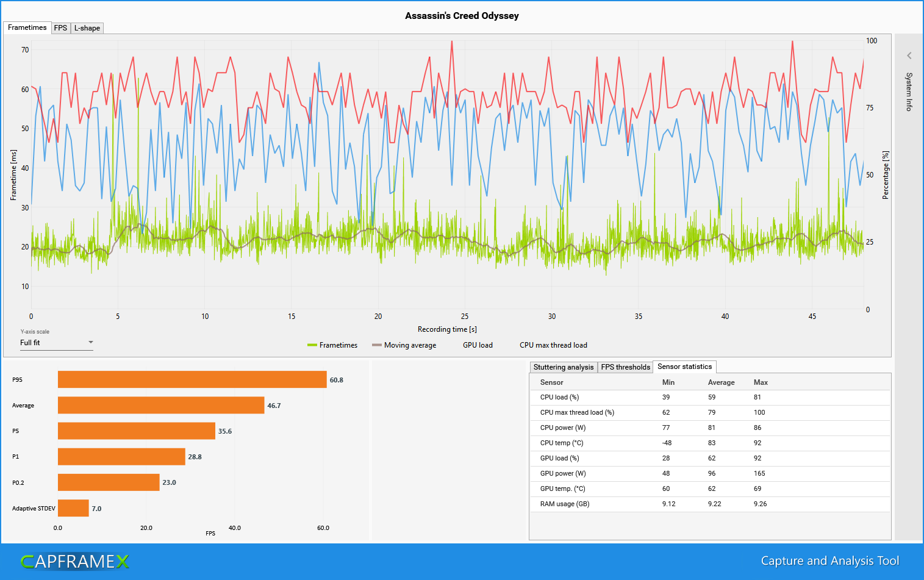Select the CPU load (%) row
924x580 pixels.
(711, 397)
